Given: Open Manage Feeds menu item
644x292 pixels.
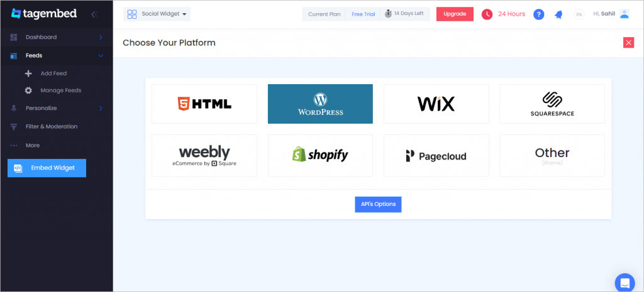Looking at the screenshot, I should click(61, 90).
